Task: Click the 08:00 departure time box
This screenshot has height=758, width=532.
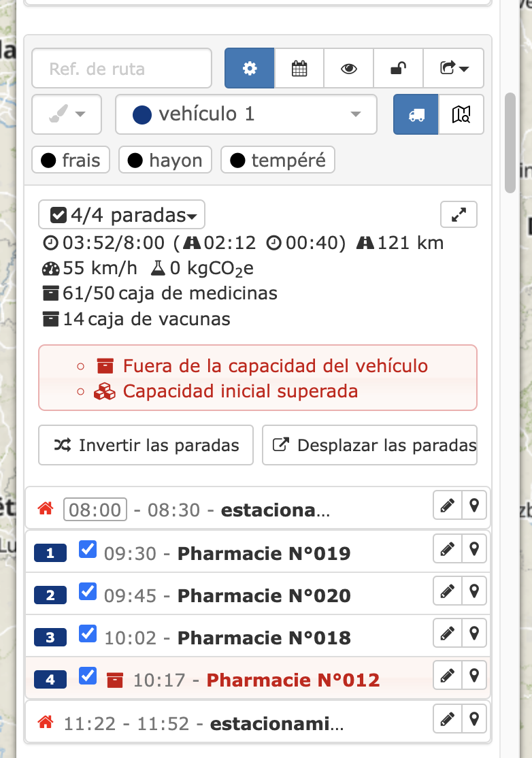Action: coord(95,510)
